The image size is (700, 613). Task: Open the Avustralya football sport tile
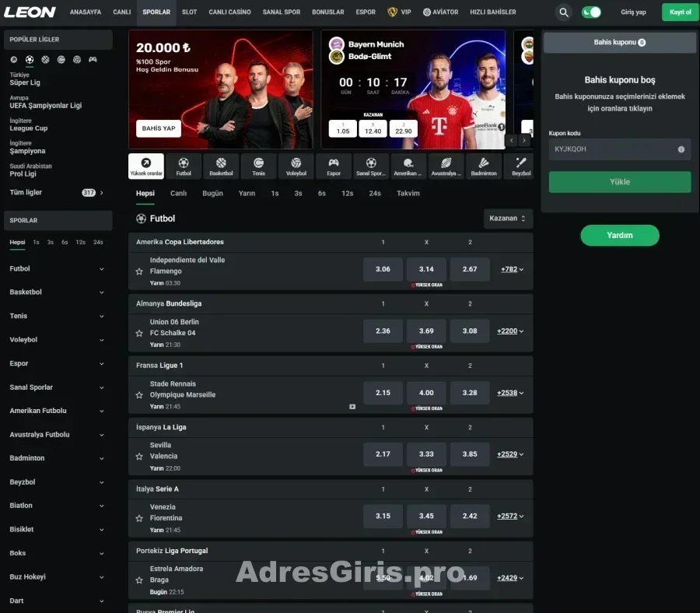[446, 166]
